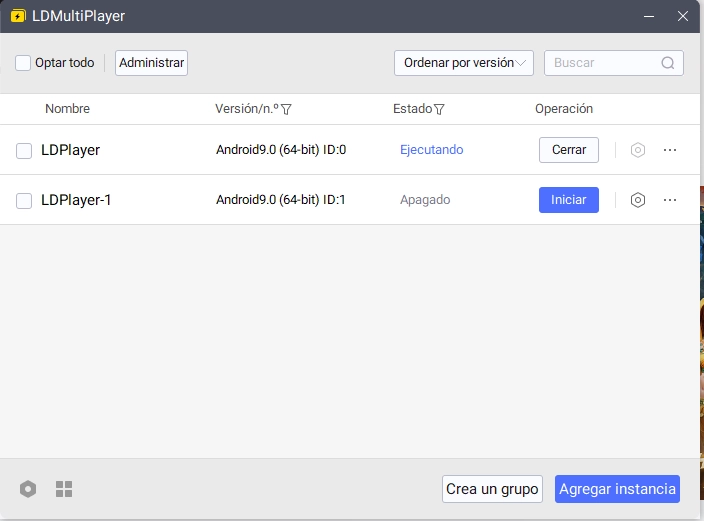Image resolution: width=704 pixels, height=521 pixels.
Task: Click the search magnifier icon
Action: pos(668,63)
